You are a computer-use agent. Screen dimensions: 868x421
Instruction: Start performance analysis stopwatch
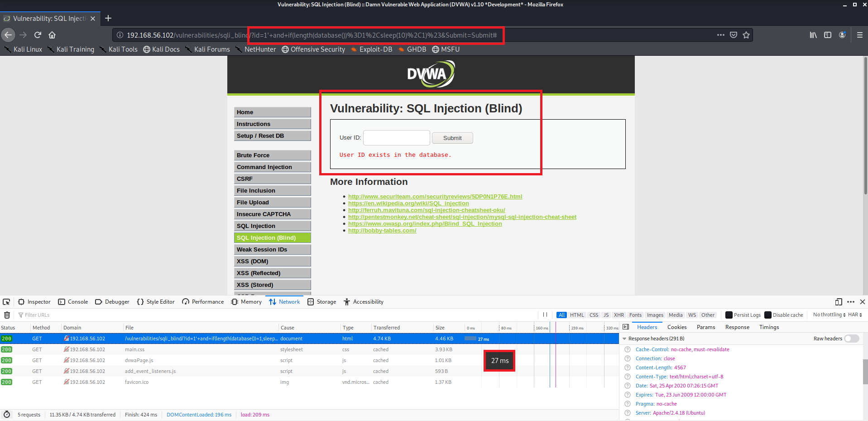7,414
